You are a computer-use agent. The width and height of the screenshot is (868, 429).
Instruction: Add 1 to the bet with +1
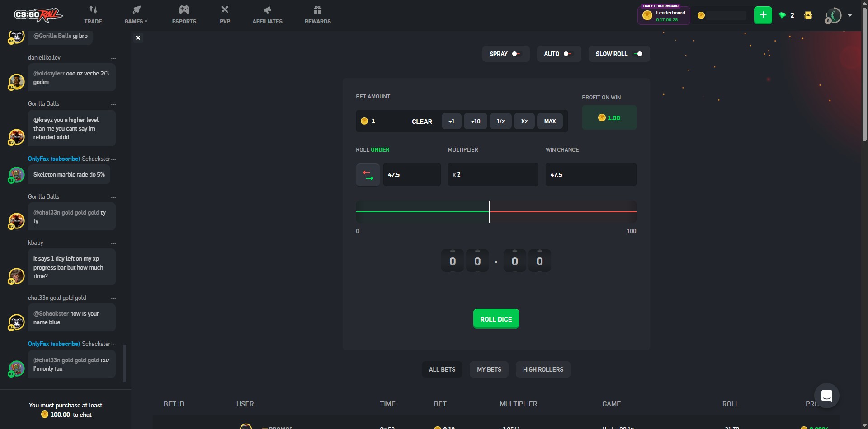(x=451, y=121)
